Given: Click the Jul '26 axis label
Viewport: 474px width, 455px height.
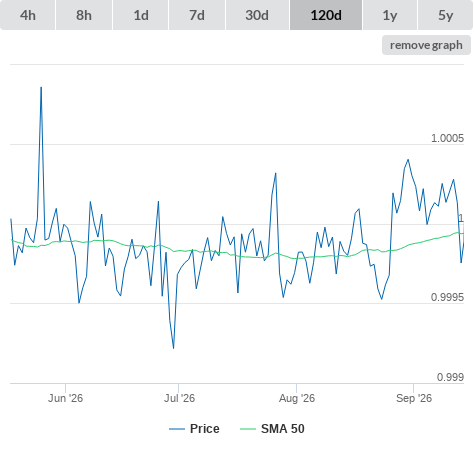Looking at the screenshot, I should click(x=179, y=398).
